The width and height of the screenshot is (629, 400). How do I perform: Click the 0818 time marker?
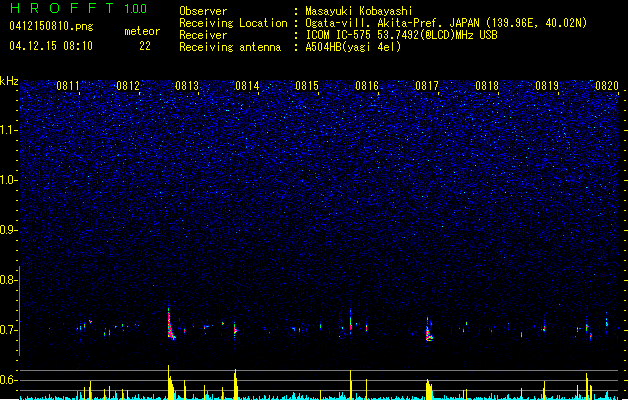coord(487,86)
